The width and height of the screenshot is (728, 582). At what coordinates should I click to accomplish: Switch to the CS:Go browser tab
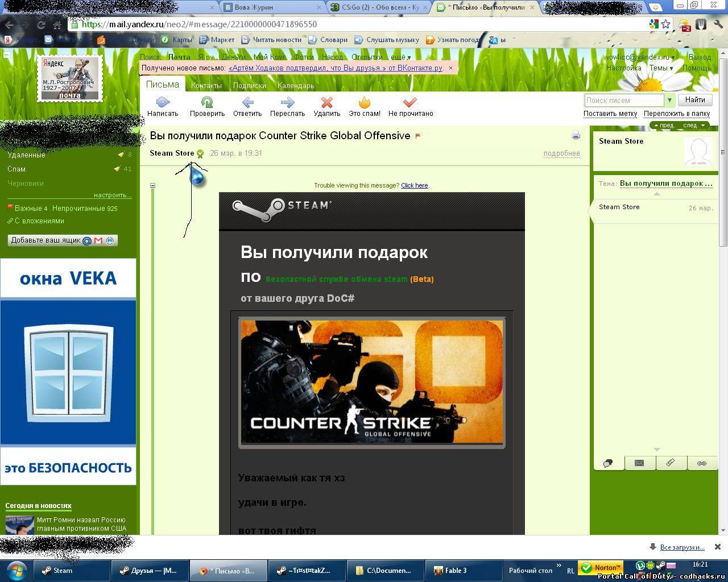(379, 7)
